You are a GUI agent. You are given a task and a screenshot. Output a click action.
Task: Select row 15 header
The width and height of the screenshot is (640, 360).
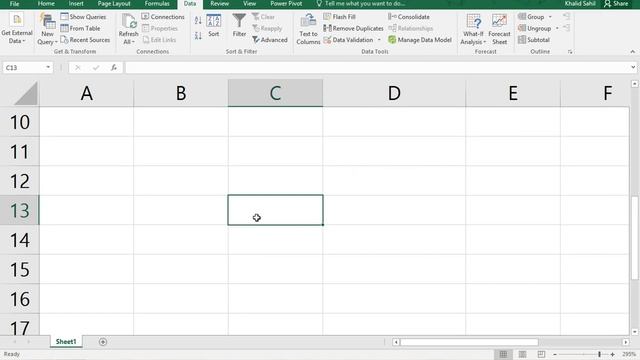click(x=20, y=269)
